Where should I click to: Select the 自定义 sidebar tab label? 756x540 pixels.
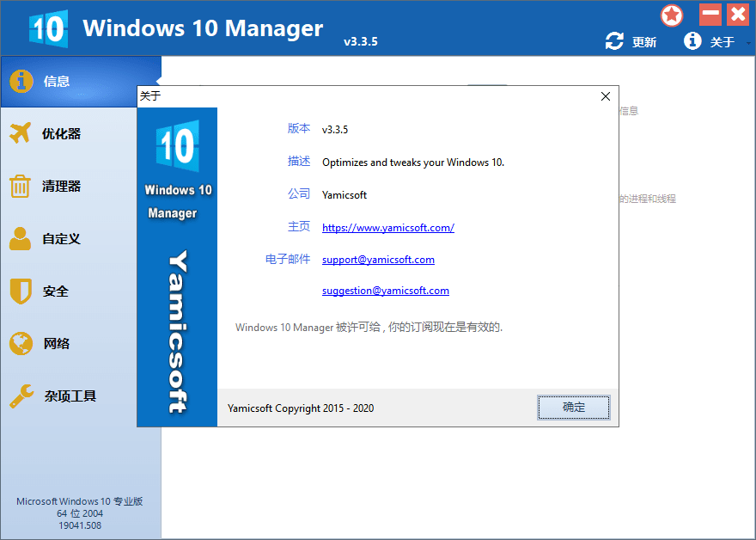tap(61, 239)
